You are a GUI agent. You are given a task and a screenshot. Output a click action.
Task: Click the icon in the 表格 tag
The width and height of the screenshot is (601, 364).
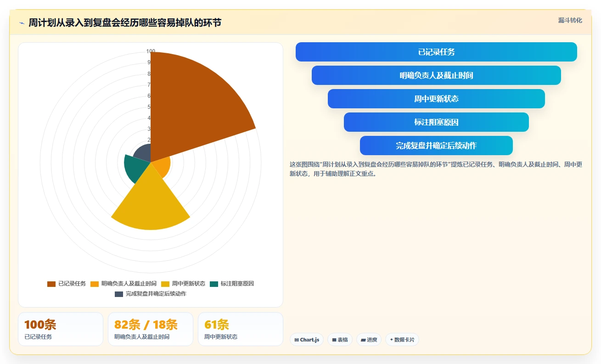[334, 340]
